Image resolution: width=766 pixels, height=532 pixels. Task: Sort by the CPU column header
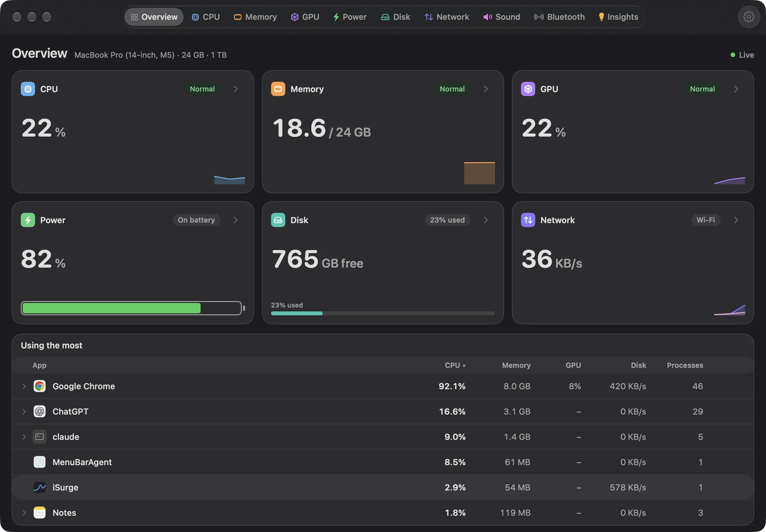455,365
